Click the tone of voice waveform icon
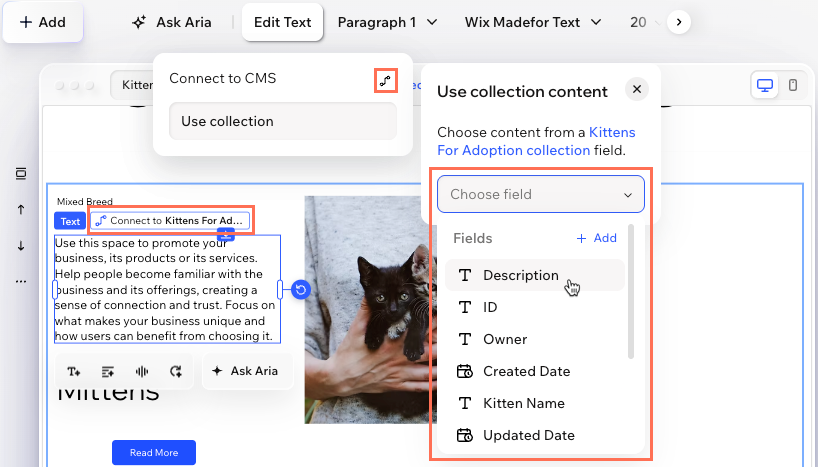818x467 pixels. pos(141,372)
